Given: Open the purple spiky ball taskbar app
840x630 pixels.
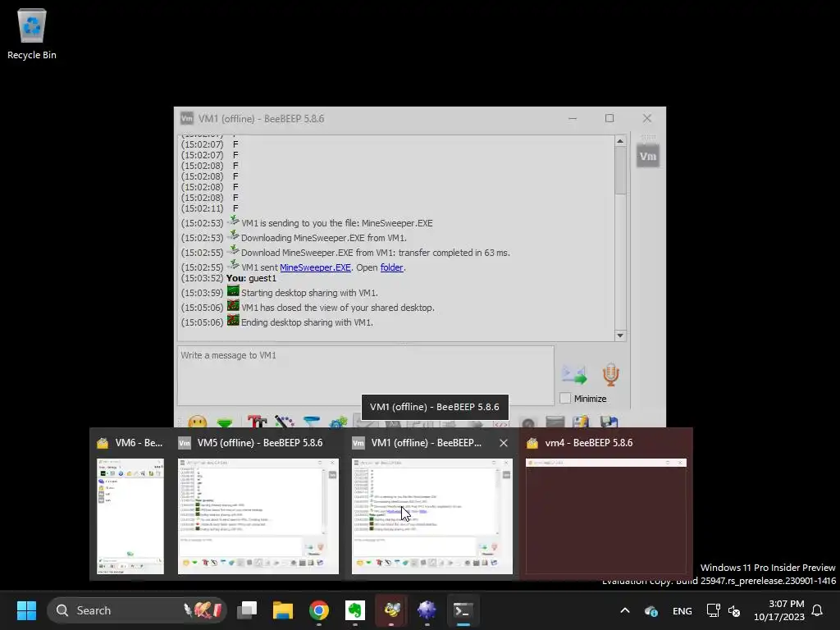Looking at the screenshot, I should click(x=427, y=610).
